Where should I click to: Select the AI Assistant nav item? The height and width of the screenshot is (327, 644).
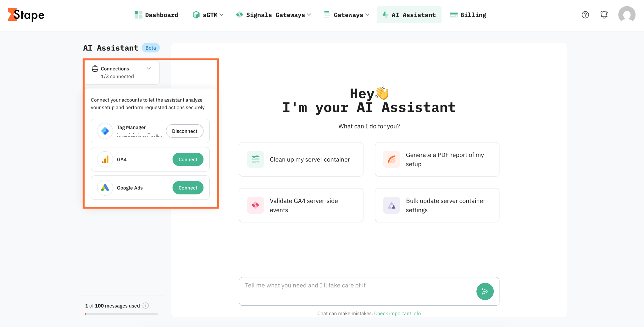point(409,15)
